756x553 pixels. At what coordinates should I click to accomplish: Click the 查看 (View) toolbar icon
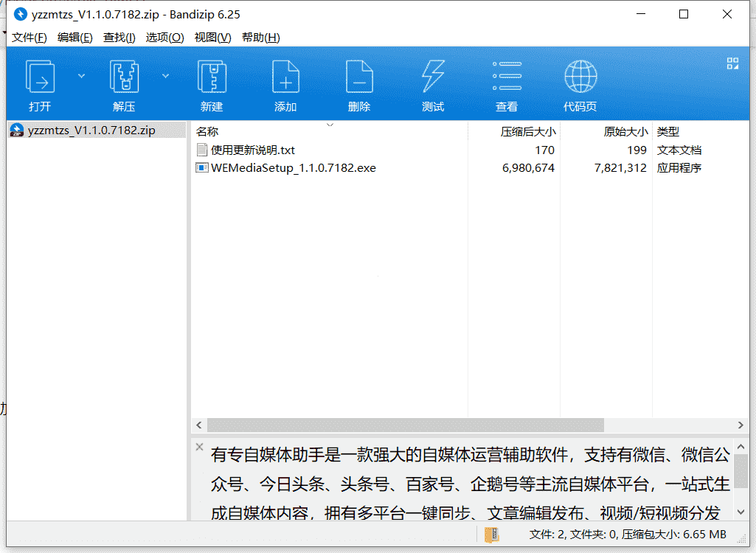[507, 77]
